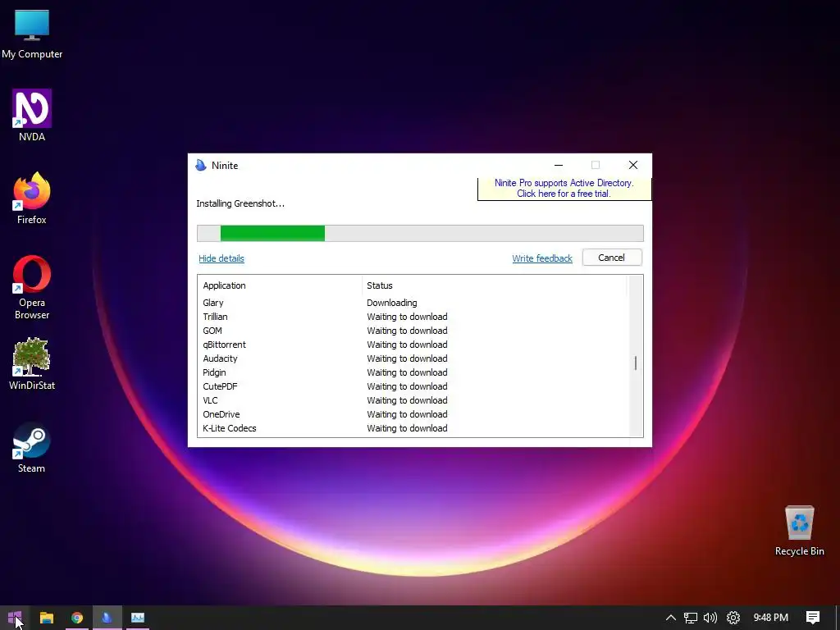Launch Opera Browser shortcut
Image resolution: width=840 pixels, height=630 pixels.
click(x=32, y=288)
